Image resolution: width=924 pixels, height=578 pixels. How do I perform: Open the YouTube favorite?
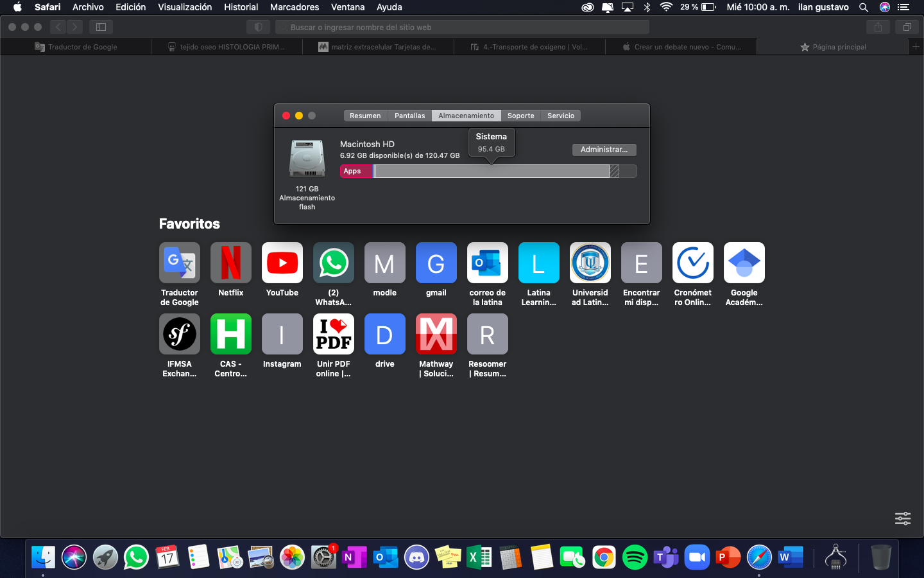pyautogui.click(x=282, y=263)
